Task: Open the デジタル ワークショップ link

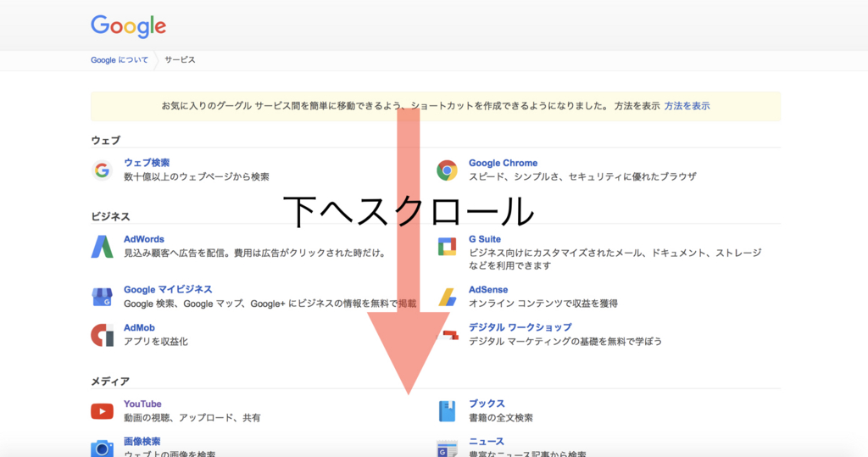Action: (520, 327)
